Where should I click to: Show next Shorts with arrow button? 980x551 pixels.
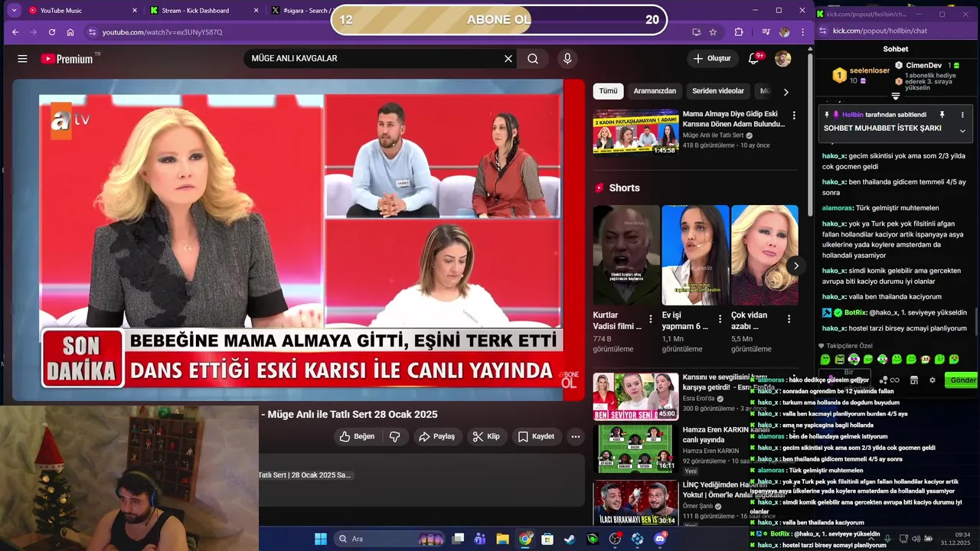click(x=796, y=266)
